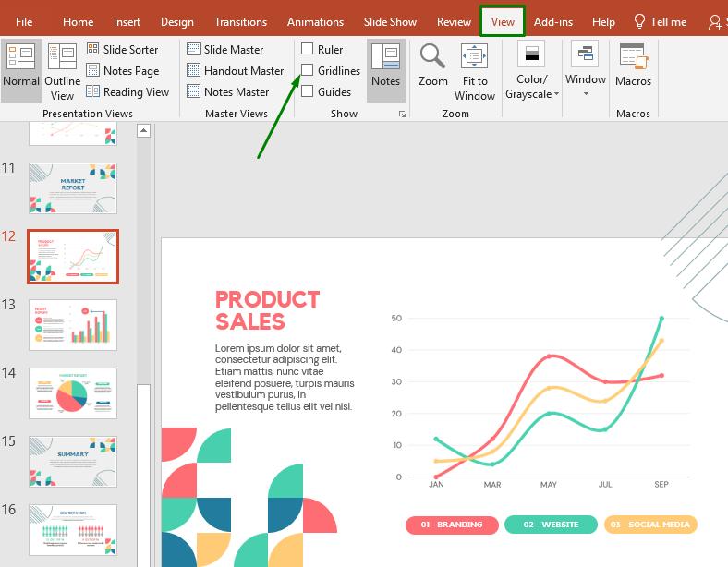Select slide 16 thumbnail
Viewport: 728px width, 567px height.
click(x=73, y=530)
